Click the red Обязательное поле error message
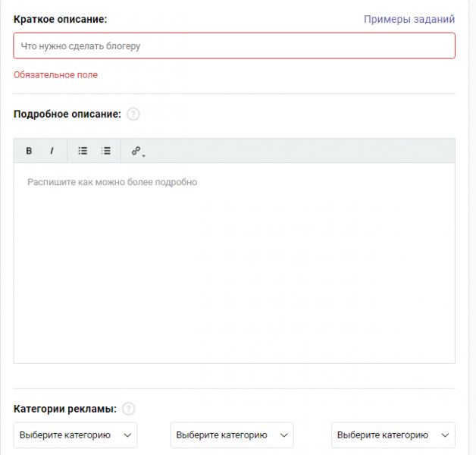 coord(55,75)
